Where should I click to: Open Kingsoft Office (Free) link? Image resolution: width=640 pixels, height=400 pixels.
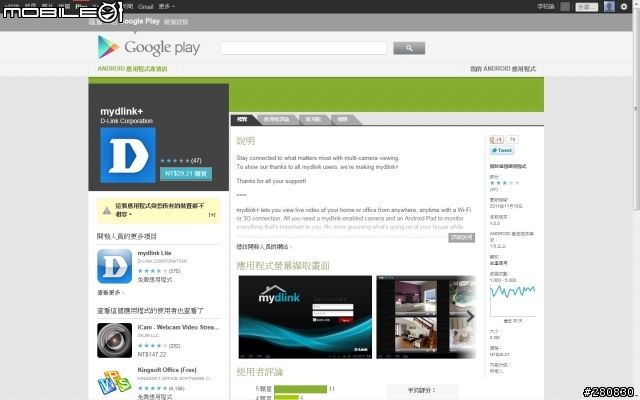click(167, 370)
